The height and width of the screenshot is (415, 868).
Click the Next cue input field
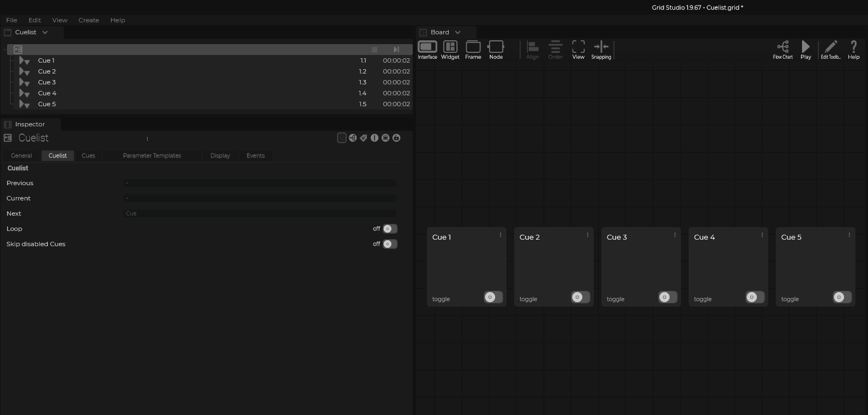point(260,213)
